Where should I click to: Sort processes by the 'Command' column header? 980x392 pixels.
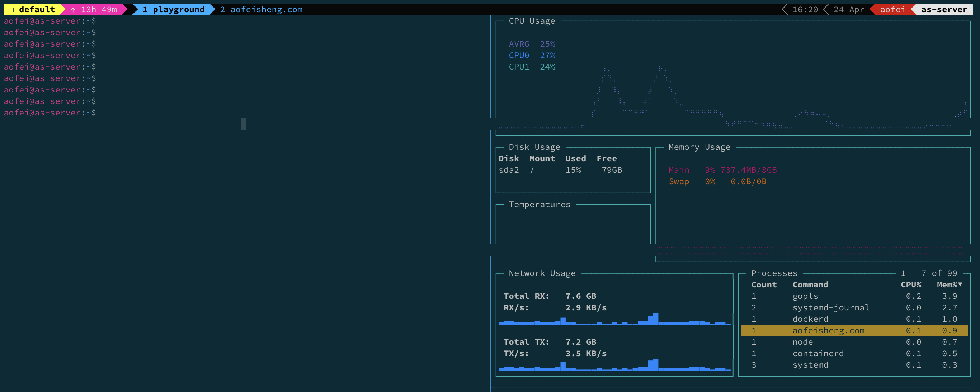click(810, 285)
